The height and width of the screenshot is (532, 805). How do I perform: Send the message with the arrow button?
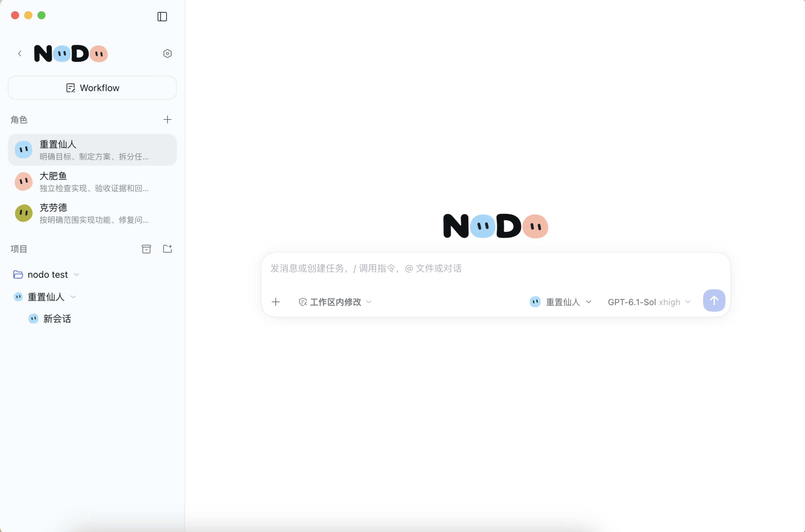[714, 300]
